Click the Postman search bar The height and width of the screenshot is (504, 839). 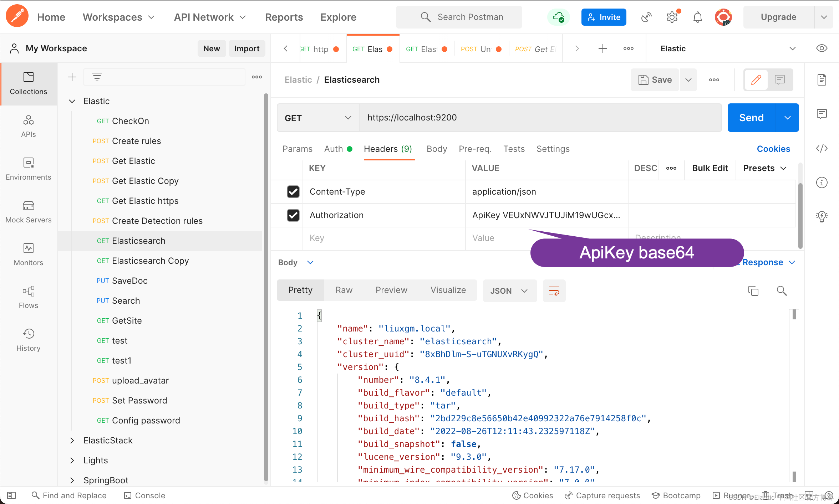pos(469,16)
